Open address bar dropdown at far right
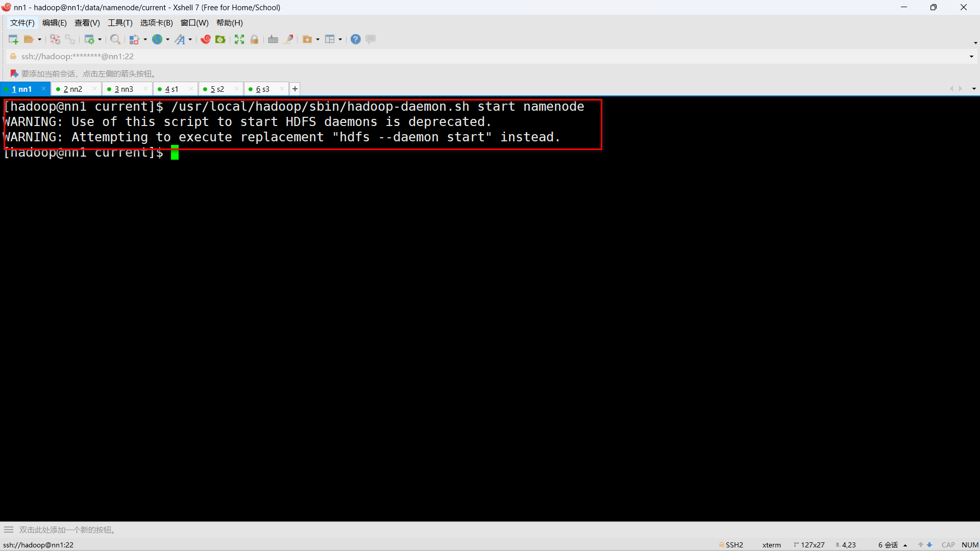 971,57
